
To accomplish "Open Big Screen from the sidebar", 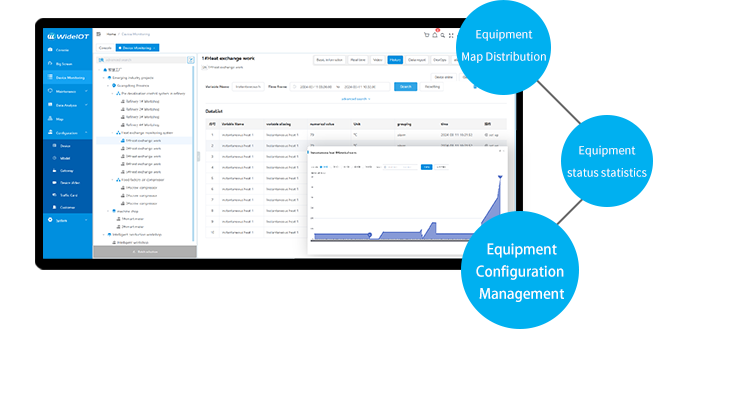I will point(64,63).
